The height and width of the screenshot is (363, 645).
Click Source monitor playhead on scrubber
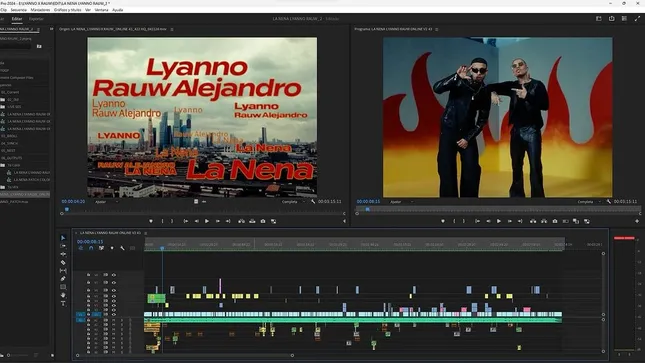pyautogui.click(x=67, y=209)
